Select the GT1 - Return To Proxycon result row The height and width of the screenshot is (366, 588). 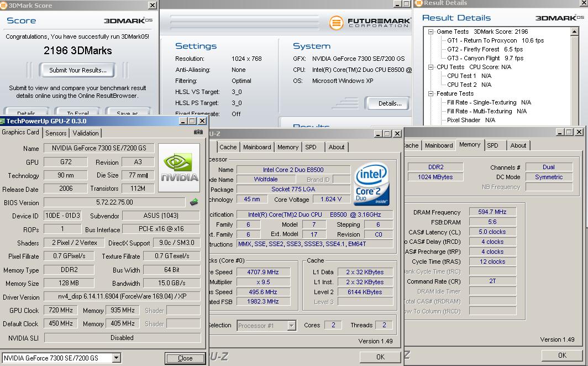coord(495,40)
